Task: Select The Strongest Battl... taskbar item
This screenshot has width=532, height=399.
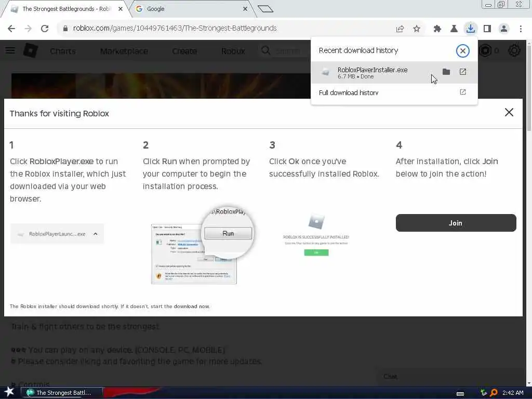Action: click(61, 393)
